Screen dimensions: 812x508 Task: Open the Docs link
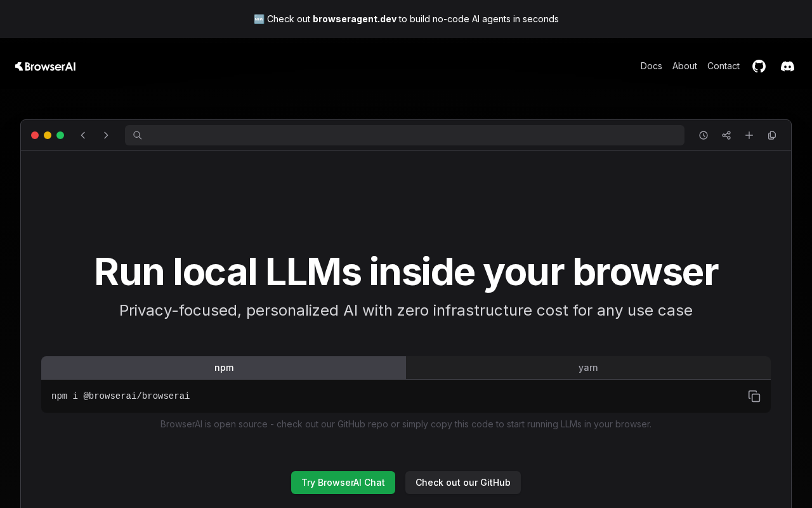652,66
